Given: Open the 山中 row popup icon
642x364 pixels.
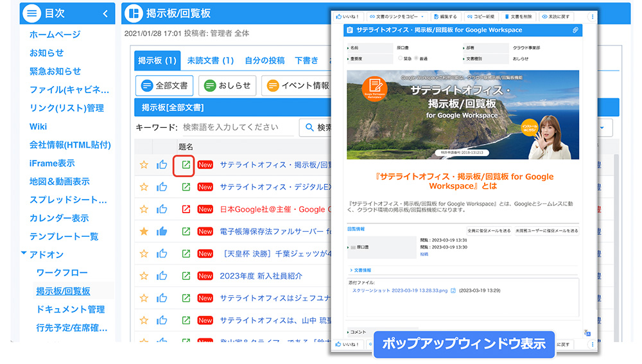Looking at the screenshot, I should pyautogui.click(x=186, y=320).
